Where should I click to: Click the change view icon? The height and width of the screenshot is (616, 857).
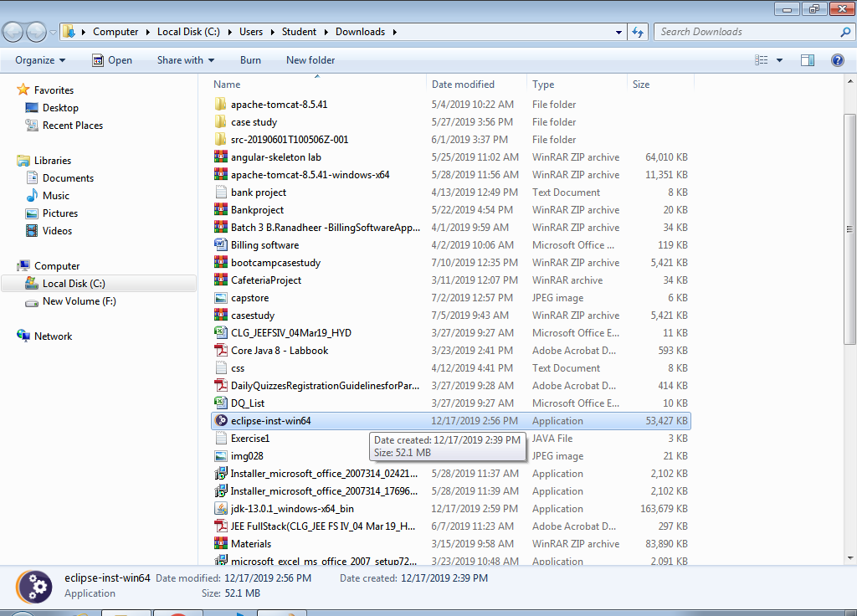click(761, 60)
